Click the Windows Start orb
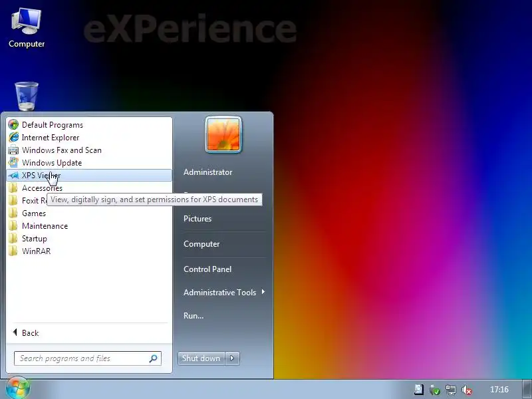 coord(17,388)
